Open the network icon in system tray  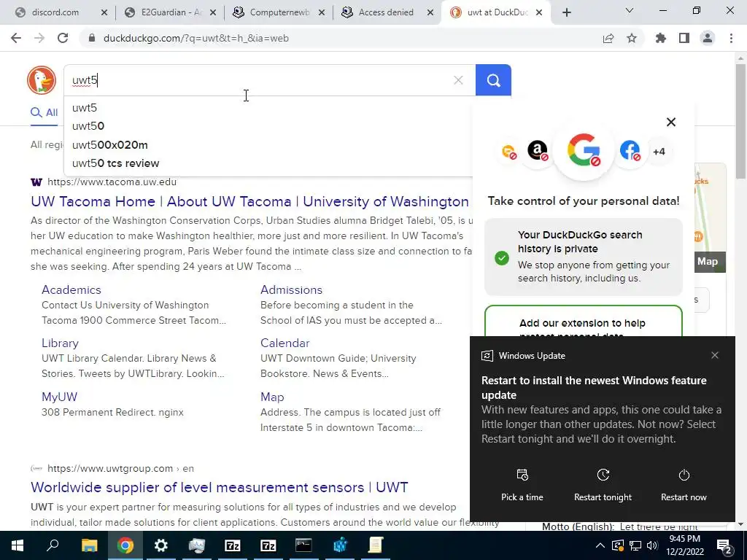[635, 545]
